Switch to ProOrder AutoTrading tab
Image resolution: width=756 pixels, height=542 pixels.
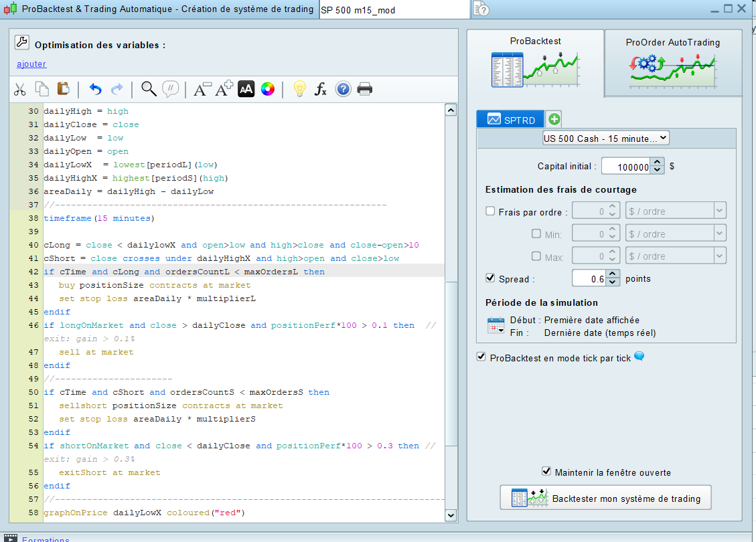coord(672,62)
